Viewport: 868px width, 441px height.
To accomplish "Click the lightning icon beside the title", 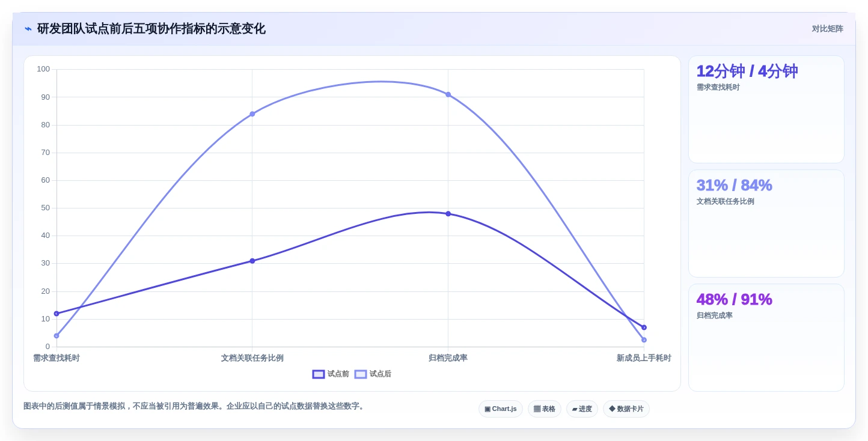I will (x=28, y=29).
